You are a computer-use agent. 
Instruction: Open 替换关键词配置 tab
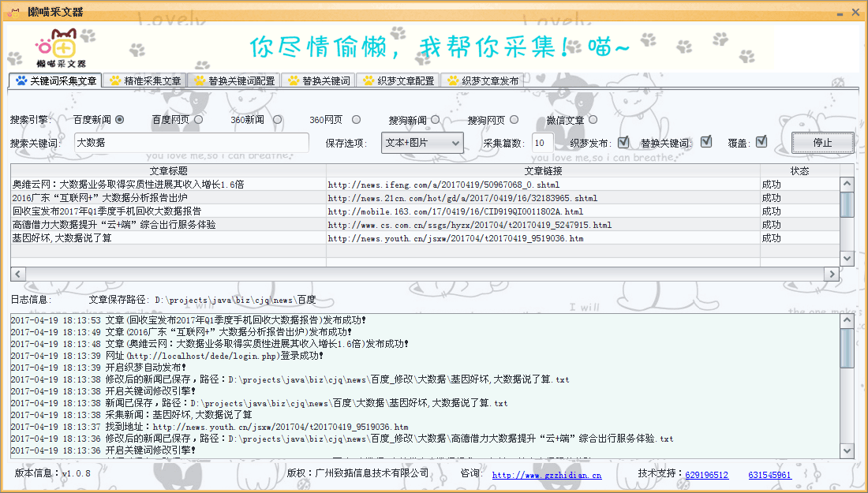tap(234, 80)
